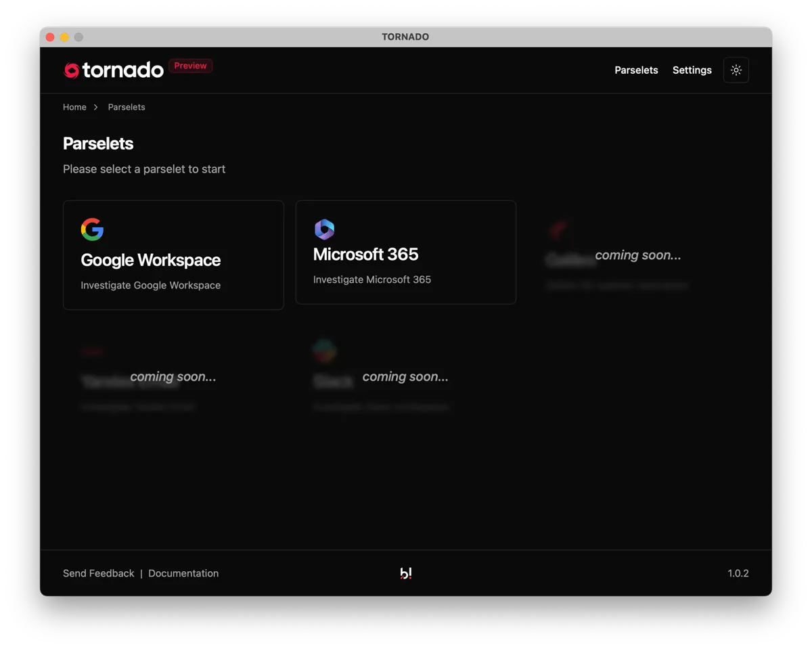
Task: Open the Settings navigation item
Action: point(692,70)
